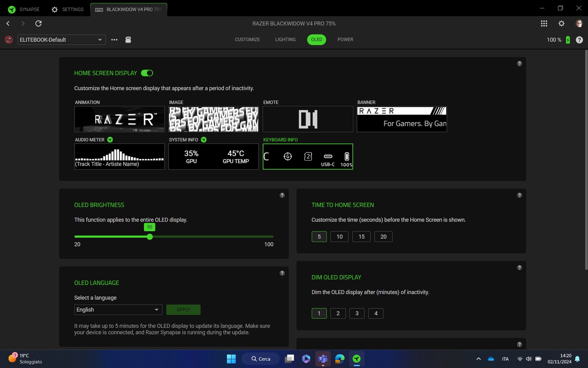Viewport: 588px width, 368px height.
Task: Set time to home screen to 15 seconds
Action: coord(362,237)
